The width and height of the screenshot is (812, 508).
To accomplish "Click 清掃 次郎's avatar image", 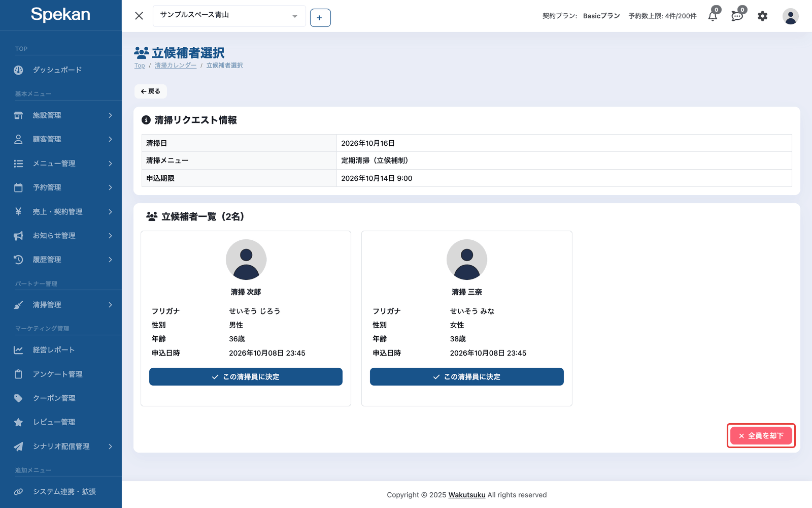I will (246, 260).
